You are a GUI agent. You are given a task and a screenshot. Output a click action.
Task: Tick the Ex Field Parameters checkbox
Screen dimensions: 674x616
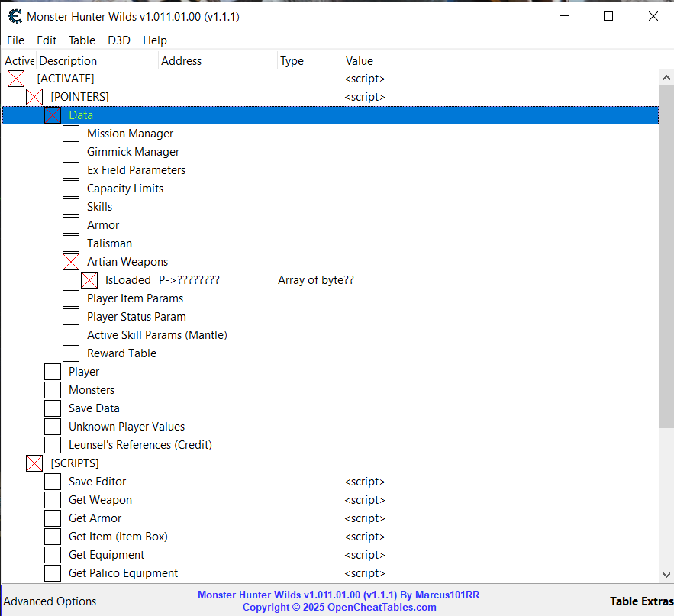pos(71,170)
